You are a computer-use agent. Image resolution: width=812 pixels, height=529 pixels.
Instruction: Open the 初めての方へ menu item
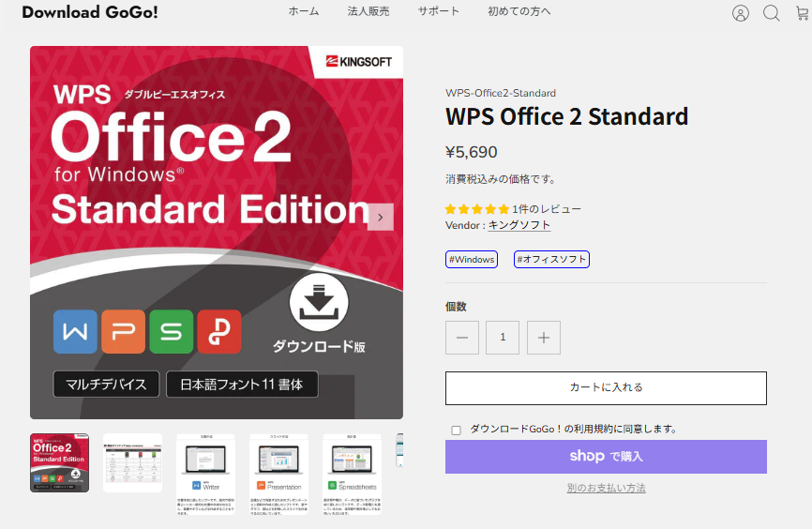[x=519, y=11]
